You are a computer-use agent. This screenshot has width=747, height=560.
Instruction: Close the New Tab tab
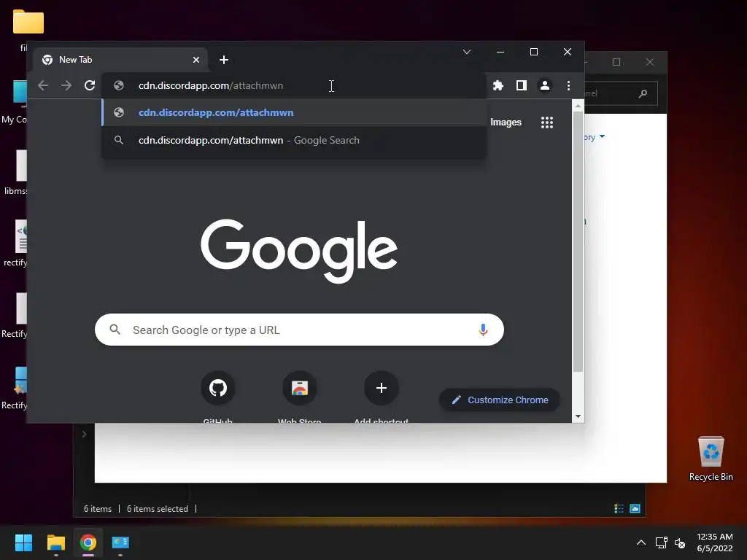click(x=196, y=60)
